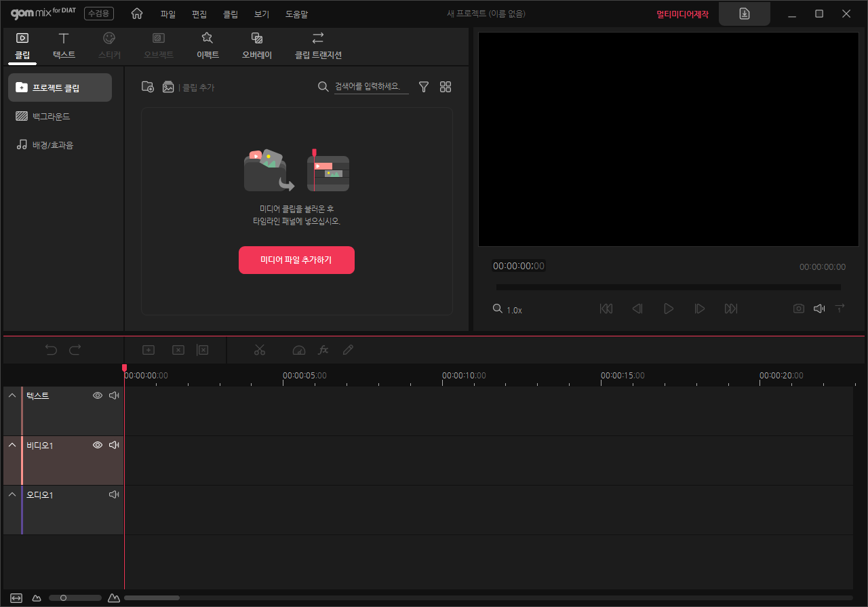This screenshot has height=607, width=868.
Task: Click the scissors split clip tool
Action: pos(259,350)
